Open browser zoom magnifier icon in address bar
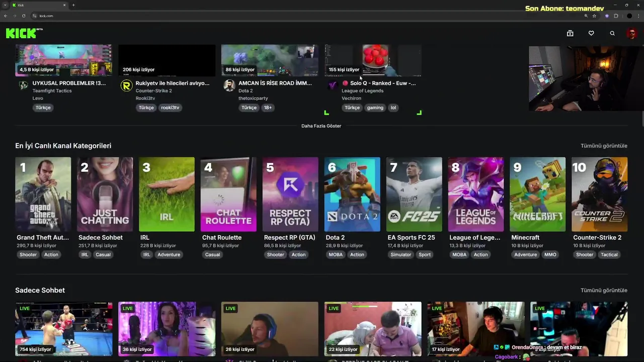This screenshot has height=362, width=644. pos(586,16)
